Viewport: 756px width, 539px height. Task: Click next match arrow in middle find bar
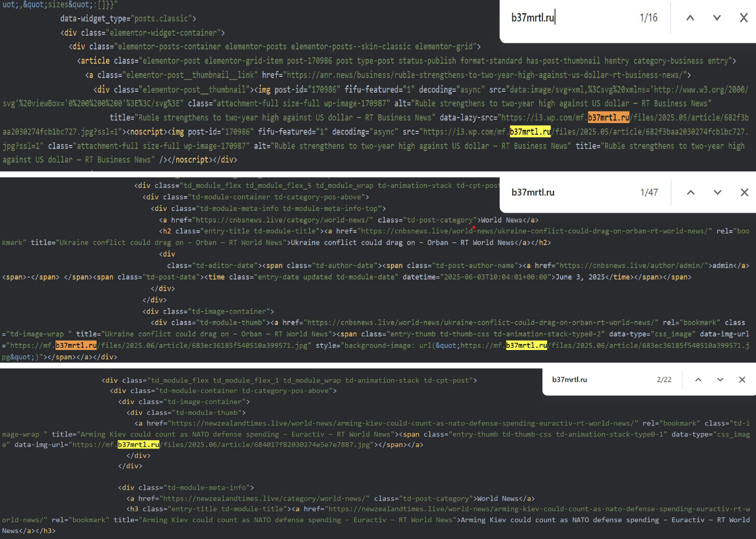(717, 192)
